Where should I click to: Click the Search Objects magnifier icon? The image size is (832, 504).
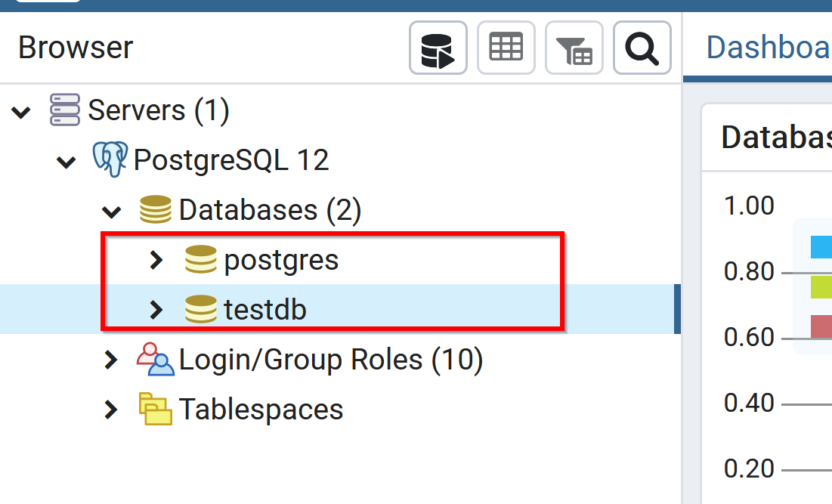coord(642,48)
